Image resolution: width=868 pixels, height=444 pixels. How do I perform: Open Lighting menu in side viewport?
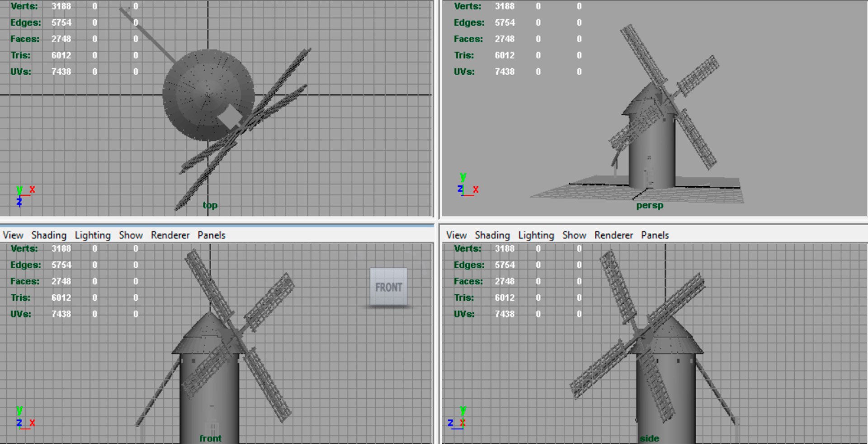(536, 235)
